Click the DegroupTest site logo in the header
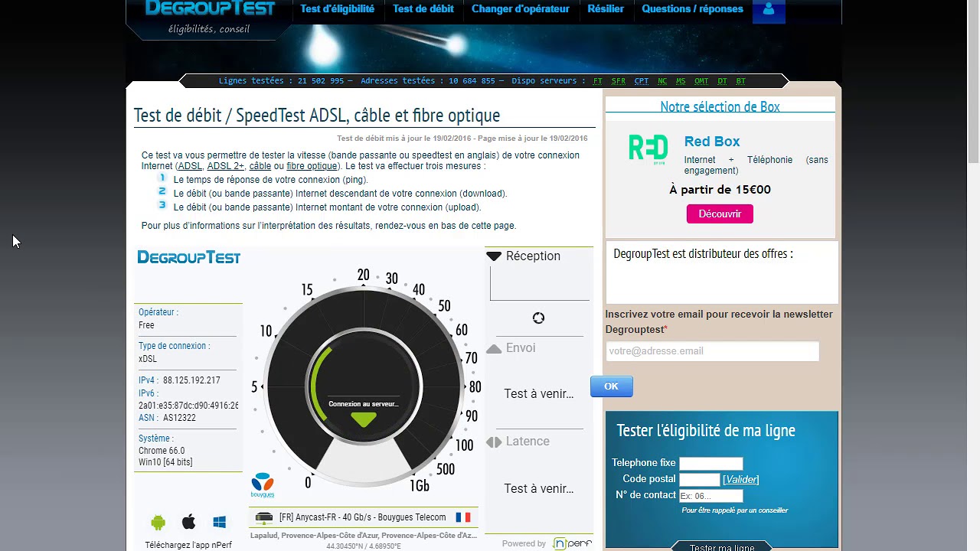The width and height of the screenshot is (980, 551). click(209, 10)
